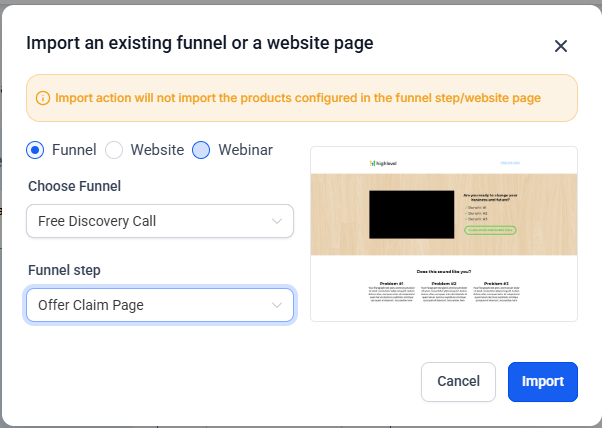602x428 pixels.
Task: Click the info icon in the warning banner
Action: (43, 98)
